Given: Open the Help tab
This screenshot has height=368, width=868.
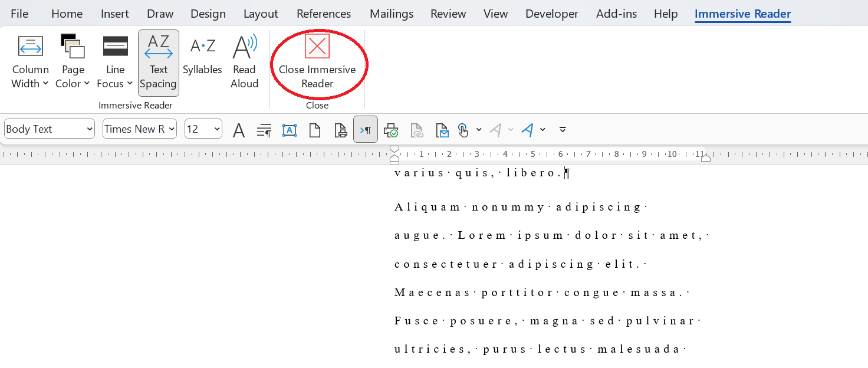Looking at the screenshot, I should 666,14.
